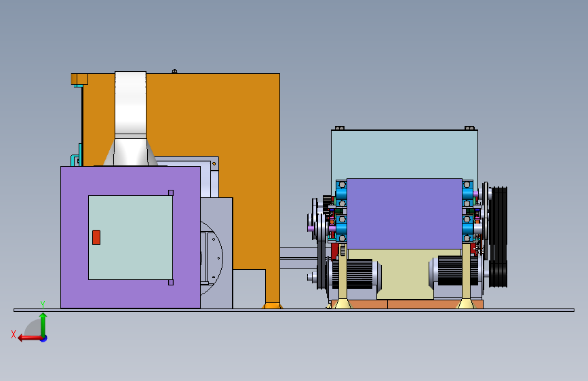Viewport: 588px width, 381px height.
Task: Select the green Y axis arrow of triad
Action: tap(43, 325)
